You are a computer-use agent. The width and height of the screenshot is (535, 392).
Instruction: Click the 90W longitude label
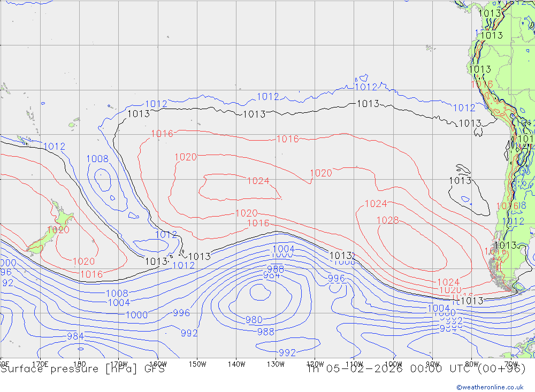pos(433,364)
